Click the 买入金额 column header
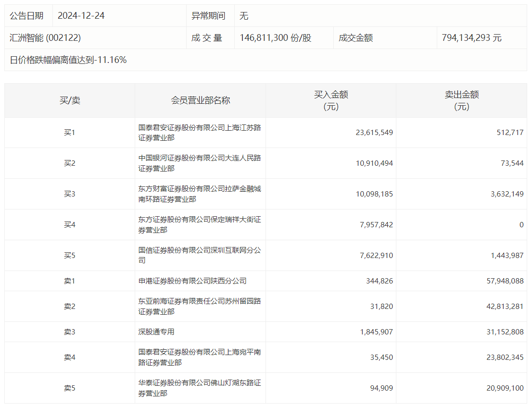532x406 pixels. click(x=331, y=100)
